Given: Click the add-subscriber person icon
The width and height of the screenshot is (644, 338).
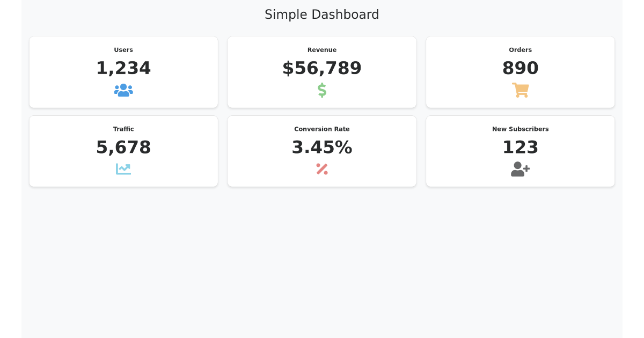Looking at the screenshot, I should tap(520, 169).
